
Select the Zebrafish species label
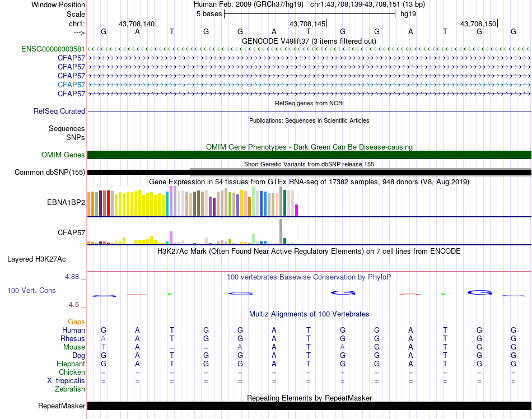(x=70, y=389)
